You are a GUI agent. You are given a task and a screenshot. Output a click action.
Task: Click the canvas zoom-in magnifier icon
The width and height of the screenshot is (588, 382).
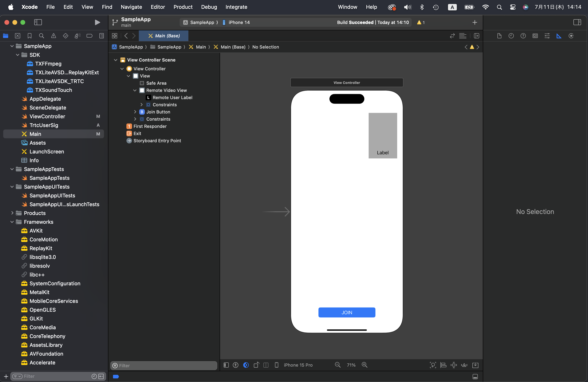[x=364, y=365]
